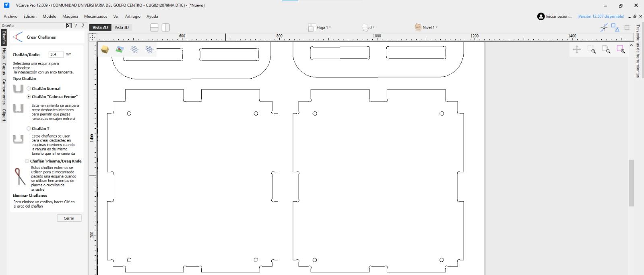Click the Versión 12.507 disponible link
644x275 pixels.
tap(601, 17)
